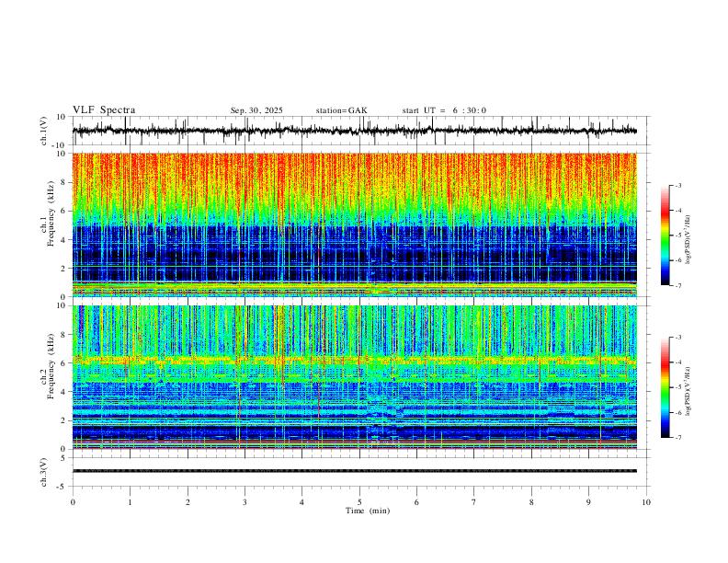Click the lower colorbar '-7' tick label

pos(677,437)
